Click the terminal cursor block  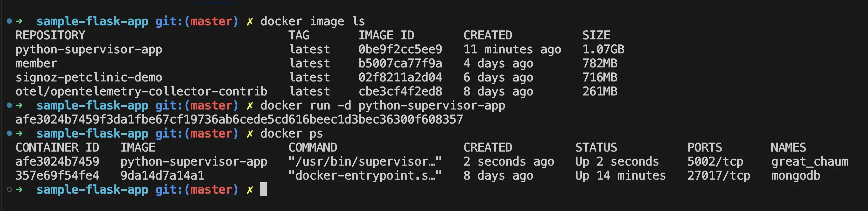click(x=264, y=189)
